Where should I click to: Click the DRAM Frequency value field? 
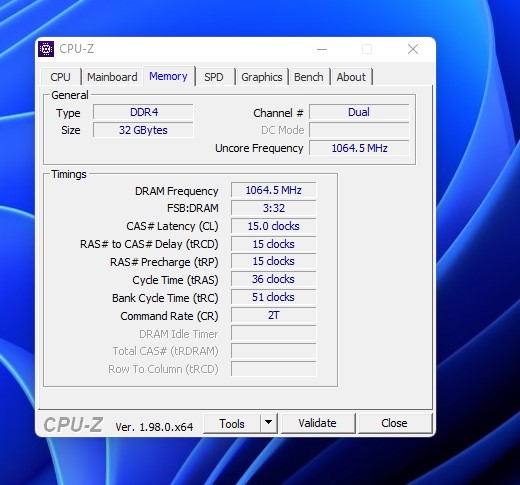pos(274,190)
